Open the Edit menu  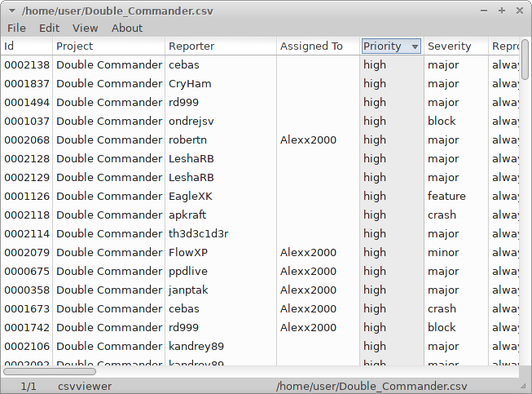click(x=49, y=29)
